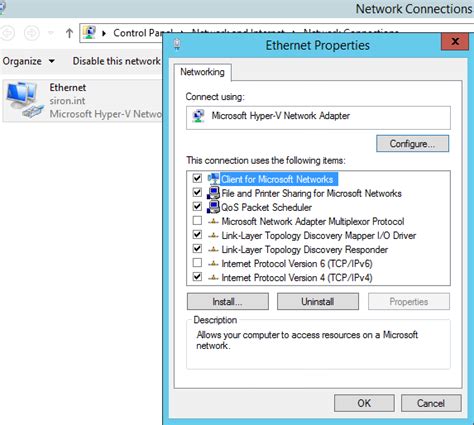Click the Configure... button
This screenshot has width=474, height=425.
coord(412,144)
